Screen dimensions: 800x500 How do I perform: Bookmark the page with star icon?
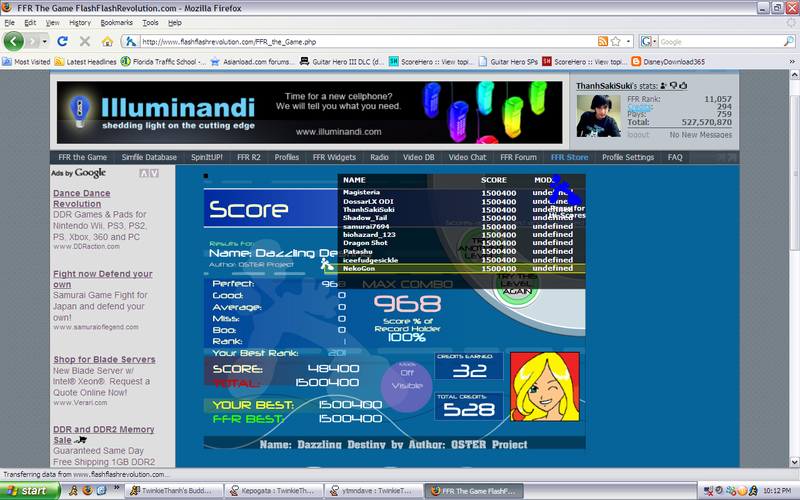615,42
